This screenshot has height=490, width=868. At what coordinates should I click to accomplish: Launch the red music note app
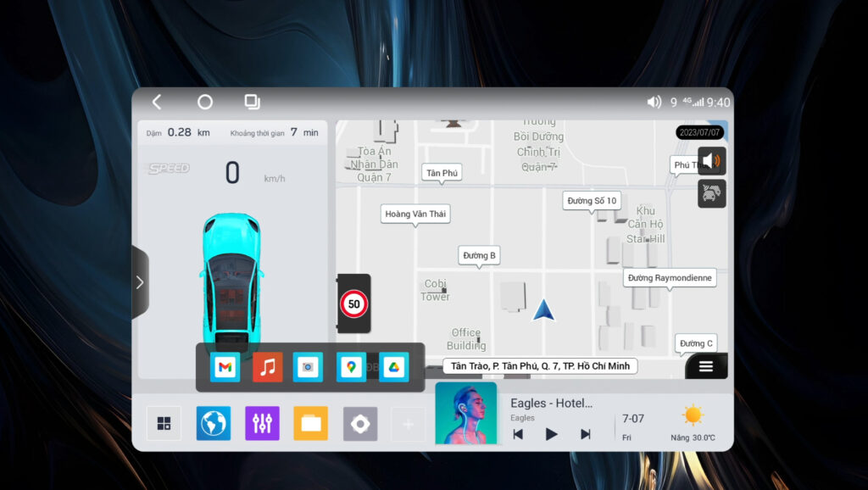(x=268, y=367)
